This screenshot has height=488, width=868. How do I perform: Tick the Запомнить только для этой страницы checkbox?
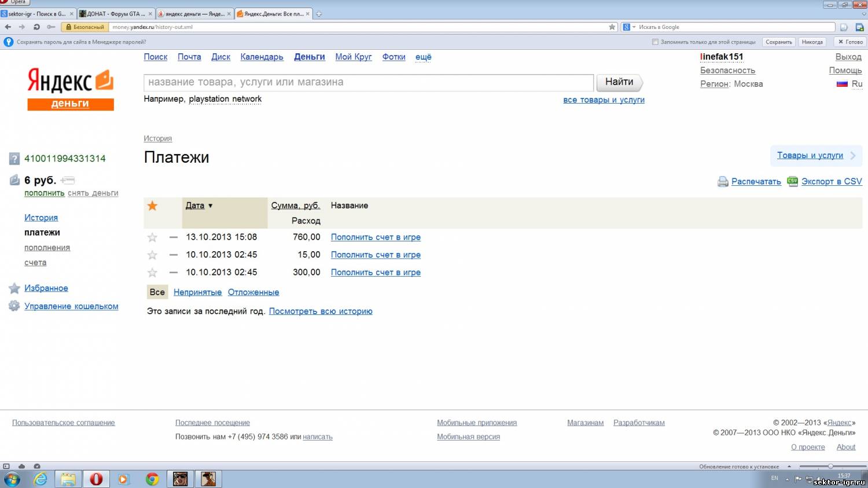(655, 42)
